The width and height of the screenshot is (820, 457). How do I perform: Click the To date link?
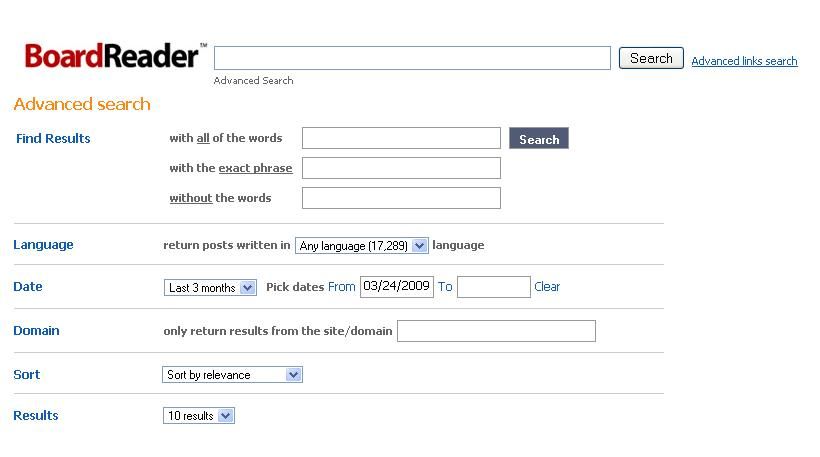[445, 287]
